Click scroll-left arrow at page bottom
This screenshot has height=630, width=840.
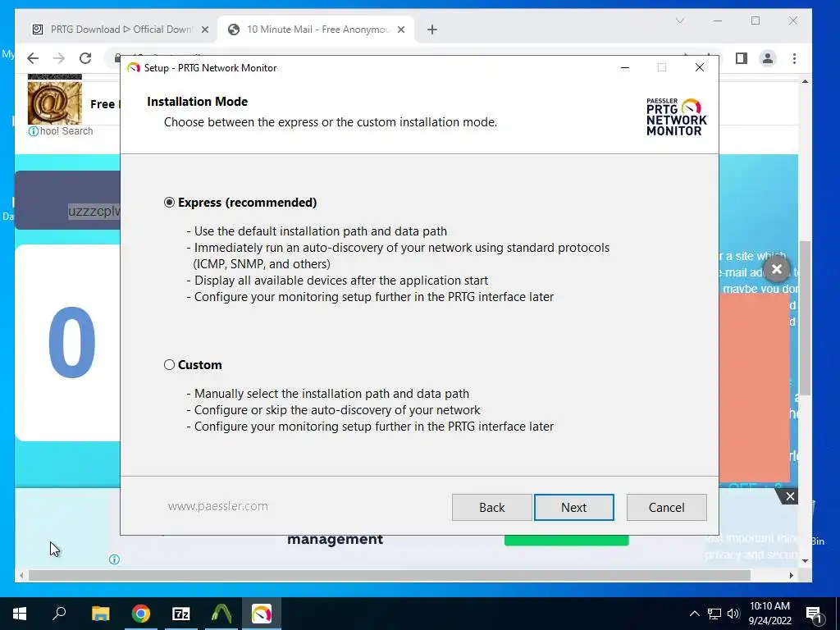pos(21,575)
